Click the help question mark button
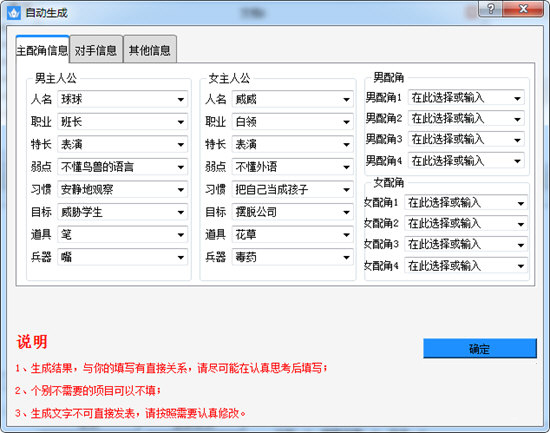Image resolution: width=550 pixels, height=433 pixels. coord(491,9)
